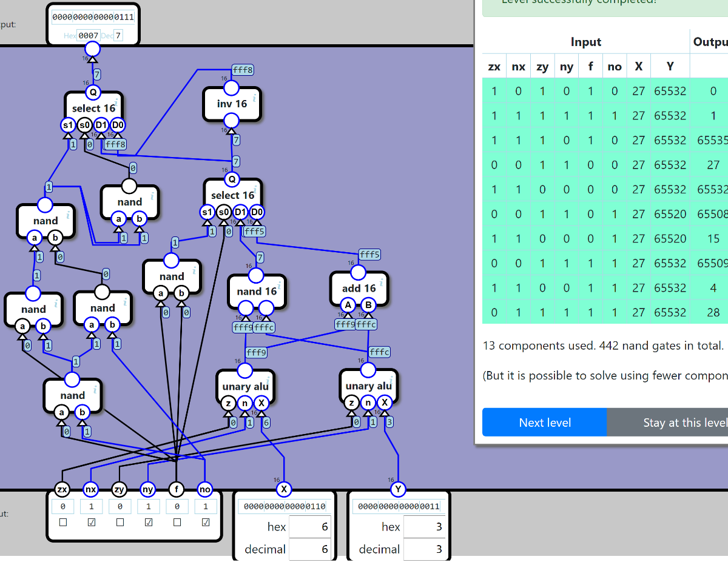This screenshot has height=565, width=728.
Task: Click D0 pin of select 16 showing fff5
Action: (x=257, y=212)
